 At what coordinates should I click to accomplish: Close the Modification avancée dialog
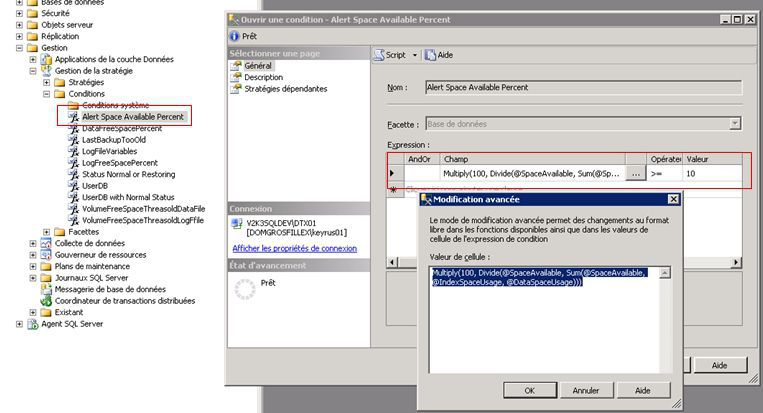coord(673,199)
